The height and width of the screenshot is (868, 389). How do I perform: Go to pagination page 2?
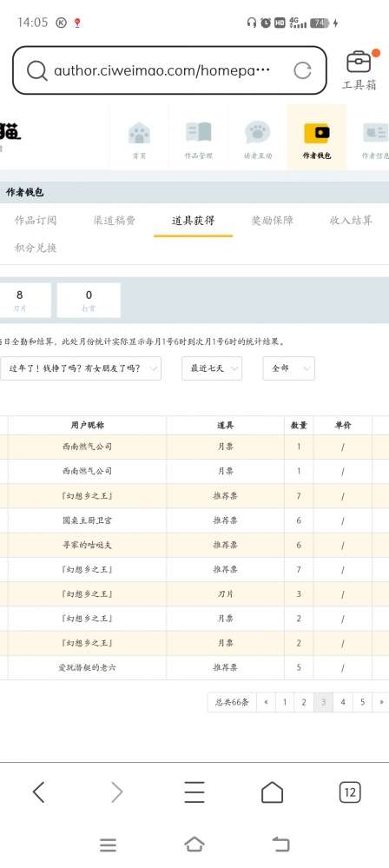click(x=304, y=702)
